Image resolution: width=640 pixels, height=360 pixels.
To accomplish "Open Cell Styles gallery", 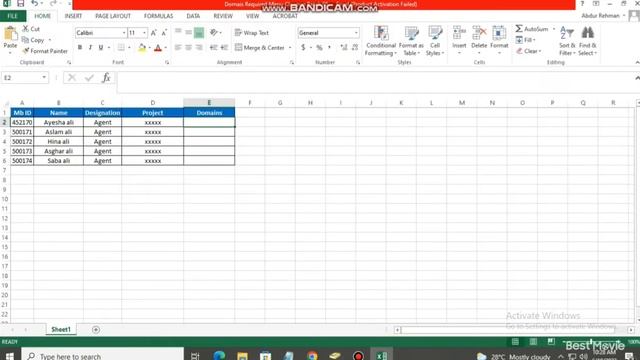I will pyautogui.click(x=435, y=41).
